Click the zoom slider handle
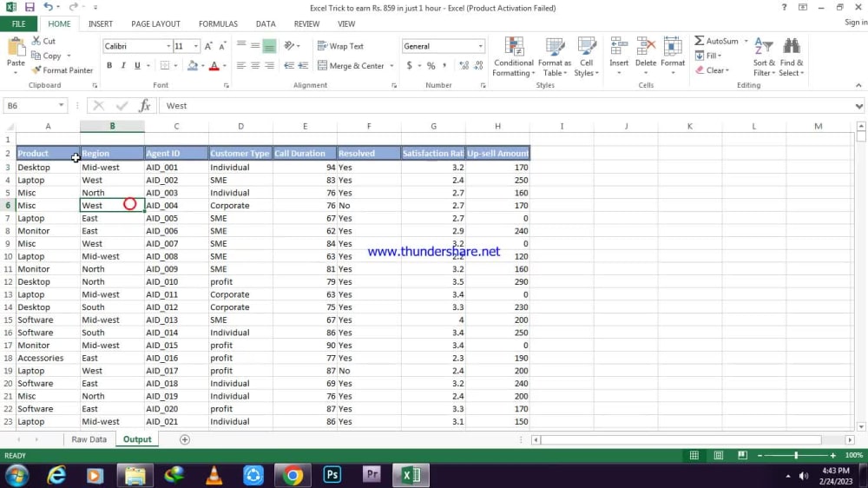The width and height of the screenshot is (868, 488). pyautogui.click(x=796, y=455)
